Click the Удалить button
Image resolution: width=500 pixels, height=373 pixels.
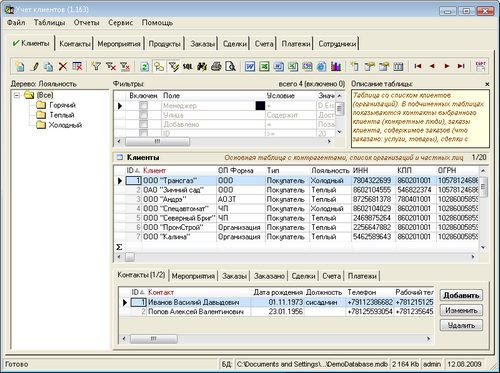461,325
